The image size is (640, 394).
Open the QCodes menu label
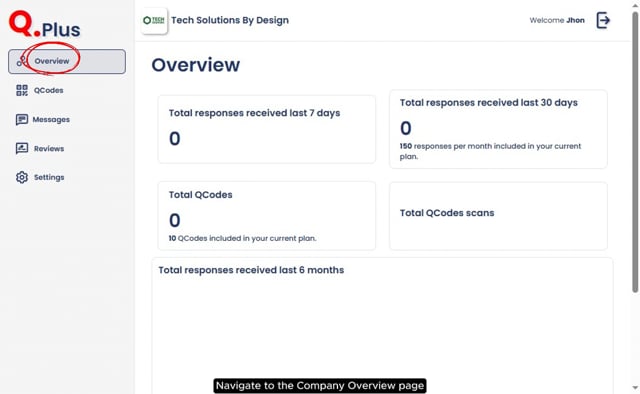coord(49,90)
